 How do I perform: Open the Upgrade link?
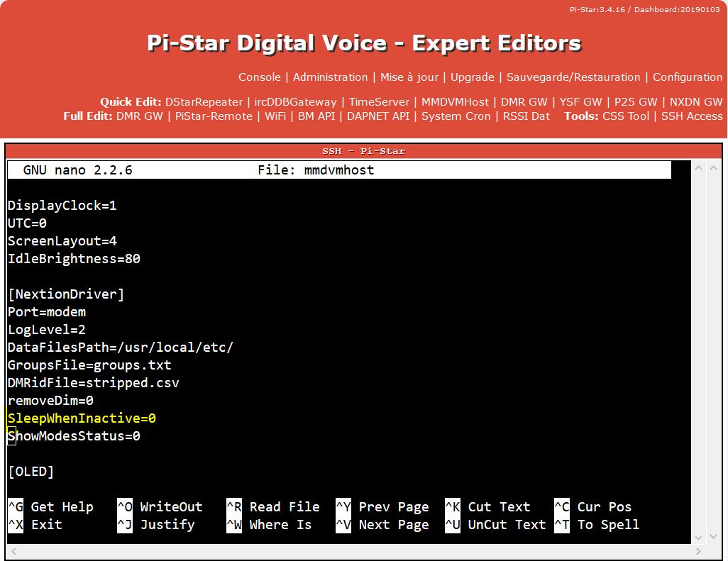point(472,77)
